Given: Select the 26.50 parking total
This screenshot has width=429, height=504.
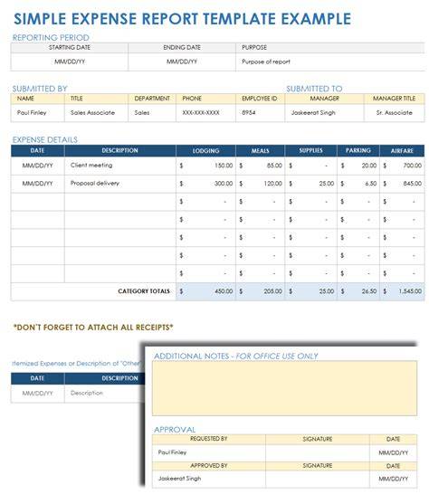Looking at the screenshot, I should pyautogui.click(x=358, y=291).
